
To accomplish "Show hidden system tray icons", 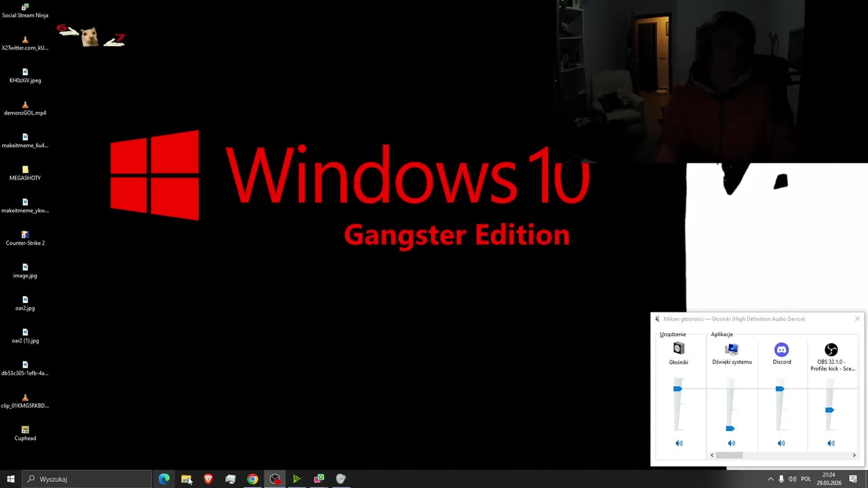I will tap(770, 479).
